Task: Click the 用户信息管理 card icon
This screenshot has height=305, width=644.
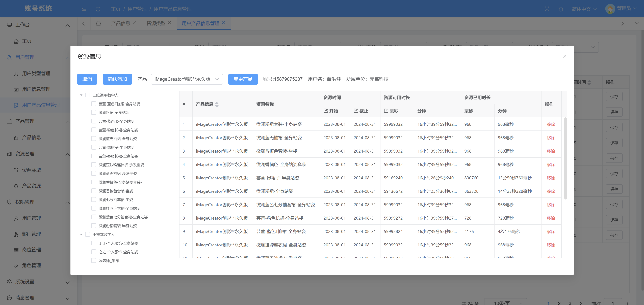Action: click(16, 89)
